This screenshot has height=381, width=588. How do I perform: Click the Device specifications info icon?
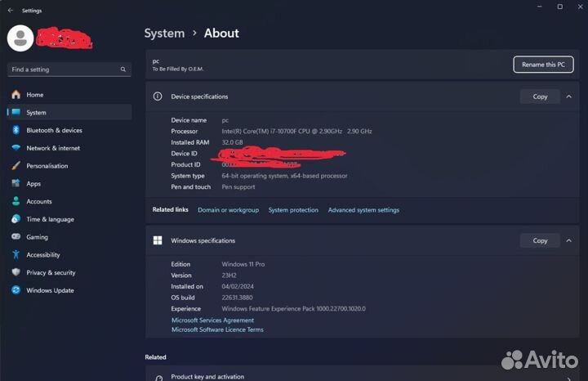click(158, 96)
